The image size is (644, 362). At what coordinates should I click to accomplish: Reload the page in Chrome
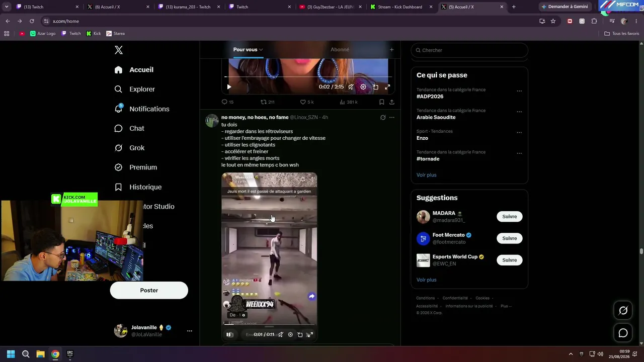pyautogui.click(x=32, y=21)
